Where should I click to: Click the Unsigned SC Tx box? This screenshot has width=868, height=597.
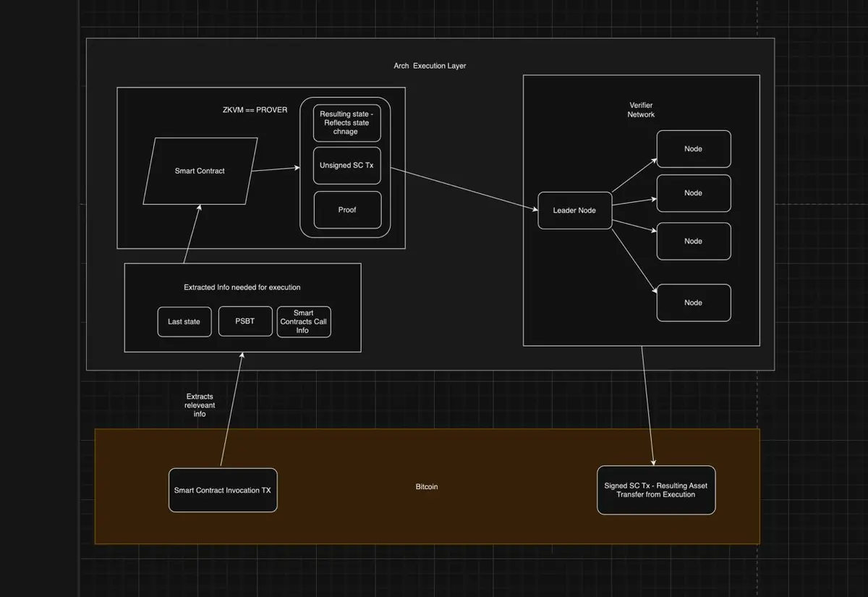coord(346,166)
